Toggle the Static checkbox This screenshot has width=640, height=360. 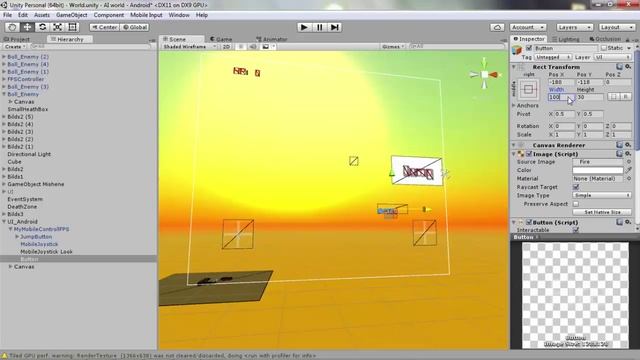[x=604, y=48]
